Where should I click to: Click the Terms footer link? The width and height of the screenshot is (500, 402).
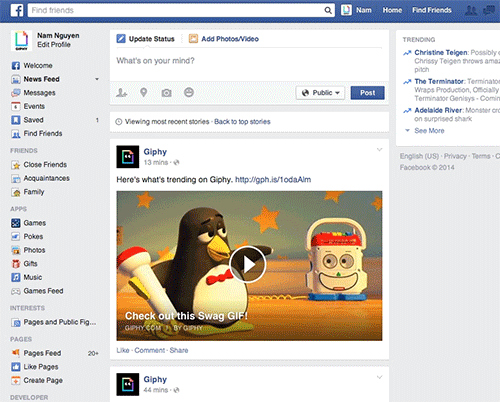click(x=481, y=156)
